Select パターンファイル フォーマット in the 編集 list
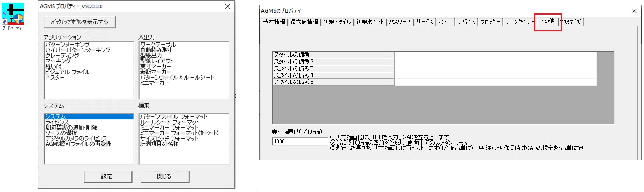The height and width of the screenshot is (192, 644). [174, 117]
